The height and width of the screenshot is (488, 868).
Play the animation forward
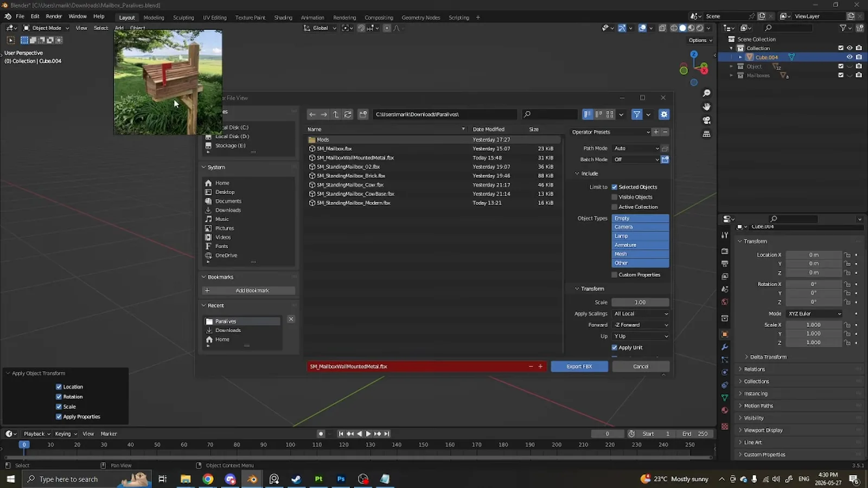[x=368, y=434]
